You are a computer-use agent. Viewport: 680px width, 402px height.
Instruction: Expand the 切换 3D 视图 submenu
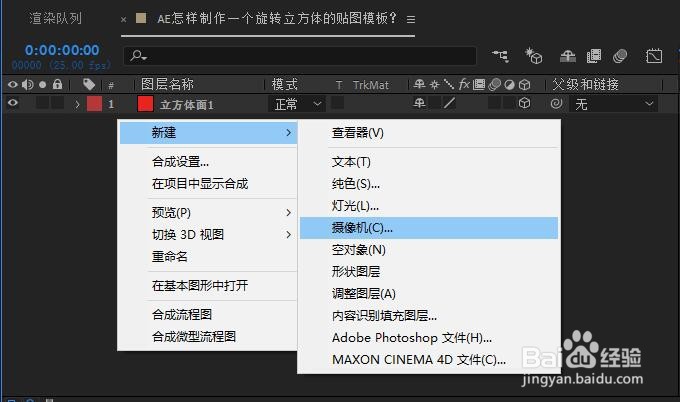(208, 235)
